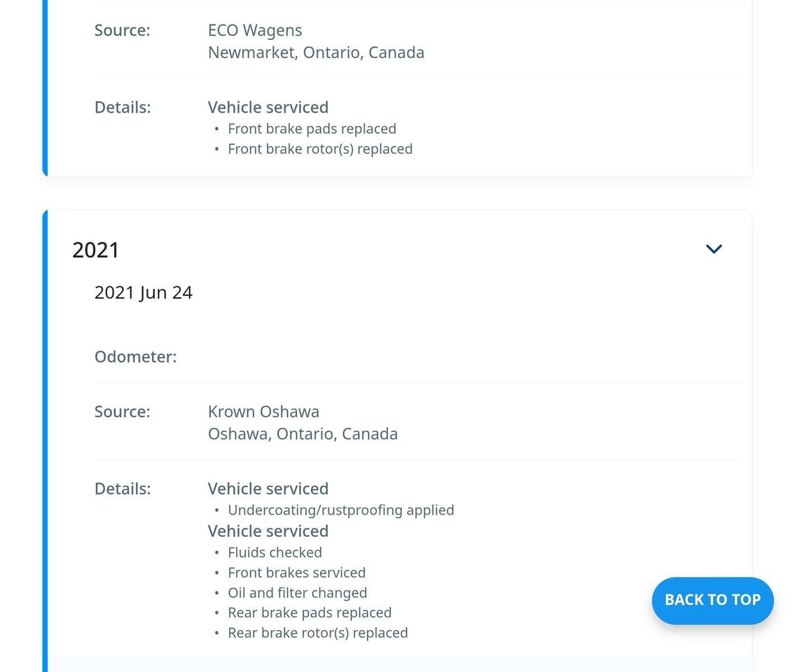The width and height of the screenshot is (795, 672).
Task: Select the Newmarket, Ontario, Canada location
Action: click(316, 52)
